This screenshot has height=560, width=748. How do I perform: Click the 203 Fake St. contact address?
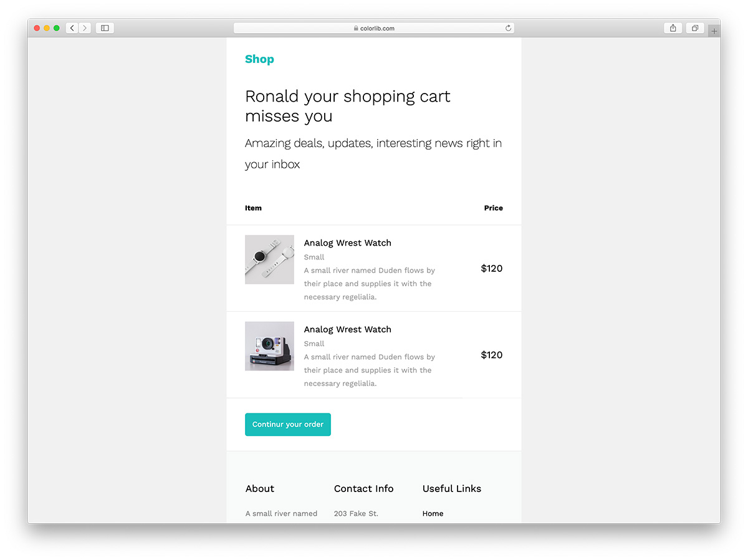[x=356, y=514]
